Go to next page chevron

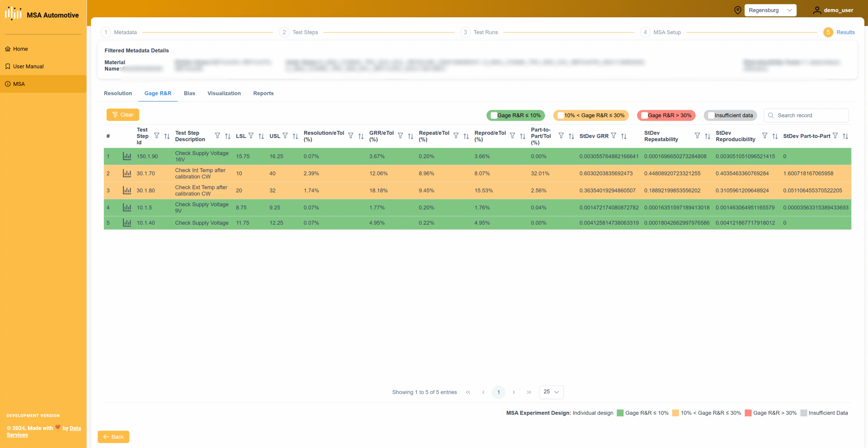click(514, 392)
